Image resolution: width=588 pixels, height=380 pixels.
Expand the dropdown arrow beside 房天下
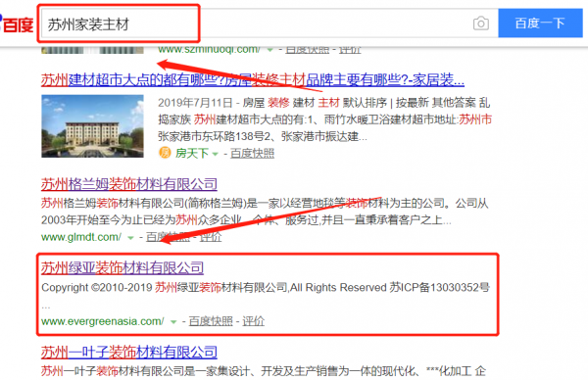coord(216,154)
